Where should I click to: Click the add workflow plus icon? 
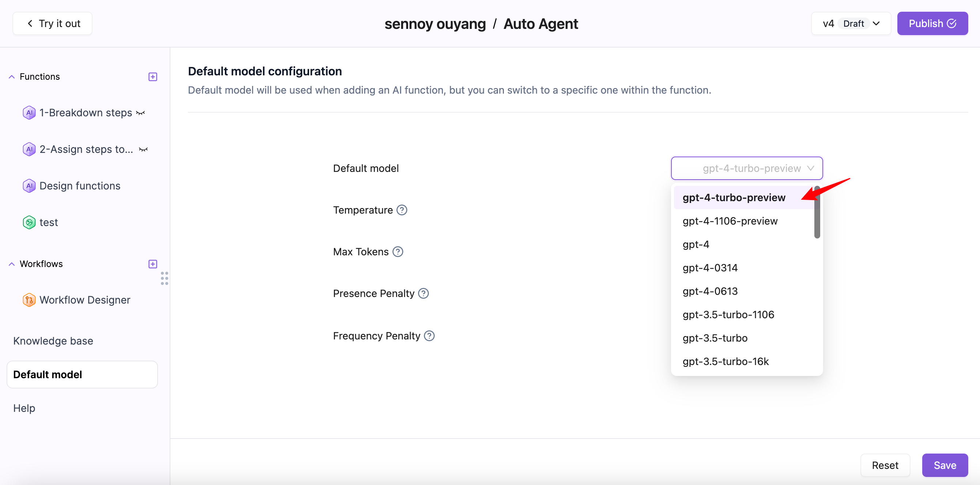click(x=152, y=264)
